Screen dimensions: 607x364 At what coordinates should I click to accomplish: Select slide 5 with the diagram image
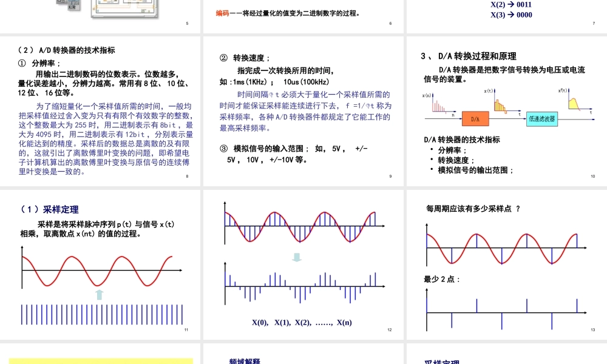(x=100, y=16)
